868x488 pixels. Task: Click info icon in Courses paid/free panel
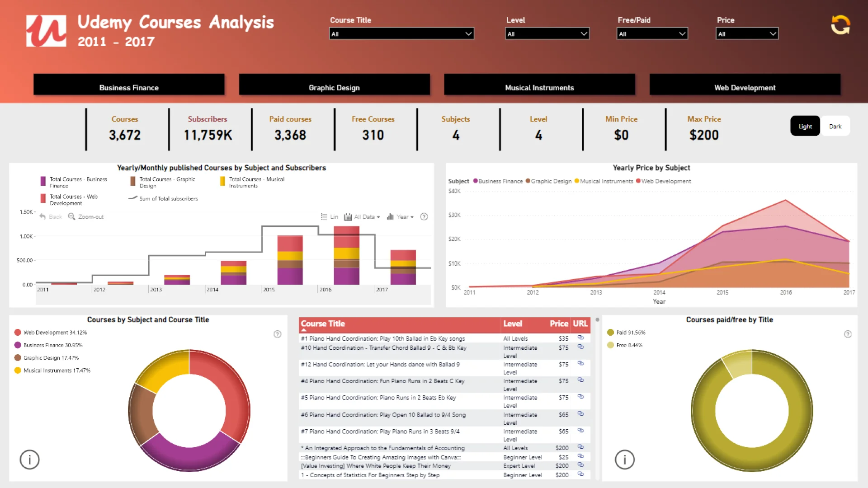[625, 460]
